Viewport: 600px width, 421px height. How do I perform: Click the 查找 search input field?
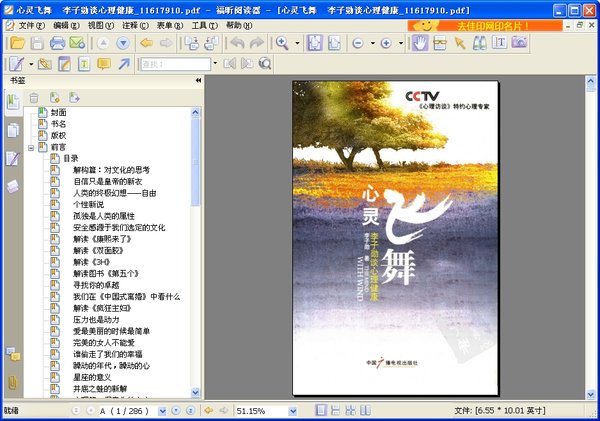[175, 64]
